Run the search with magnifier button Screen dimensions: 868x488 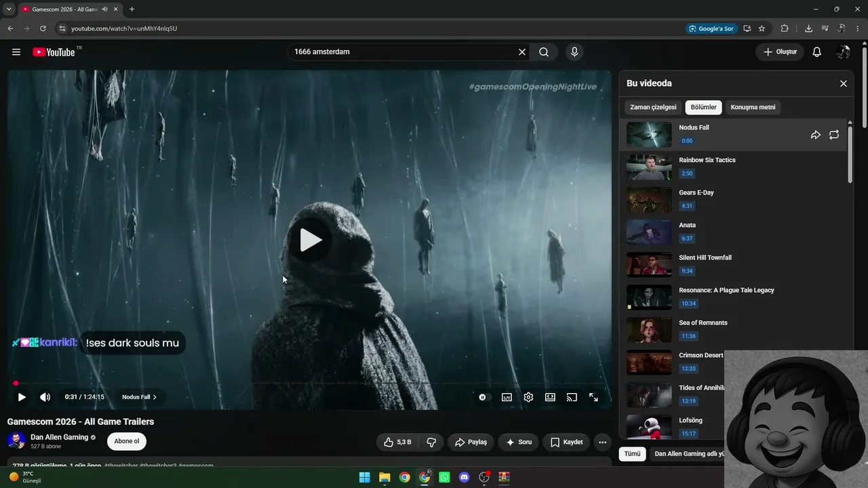pyautogui.click(x=544, y=52)
